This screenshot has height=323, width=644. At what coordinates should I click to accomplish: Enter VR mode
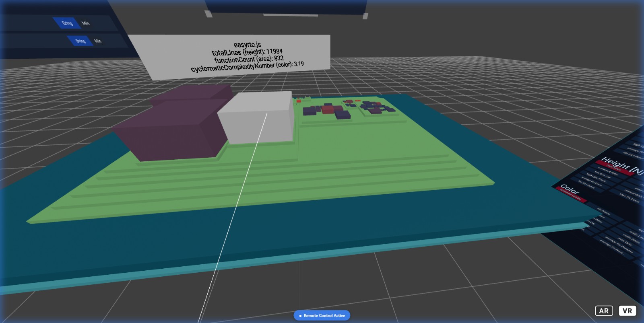[x=627, y=311]
